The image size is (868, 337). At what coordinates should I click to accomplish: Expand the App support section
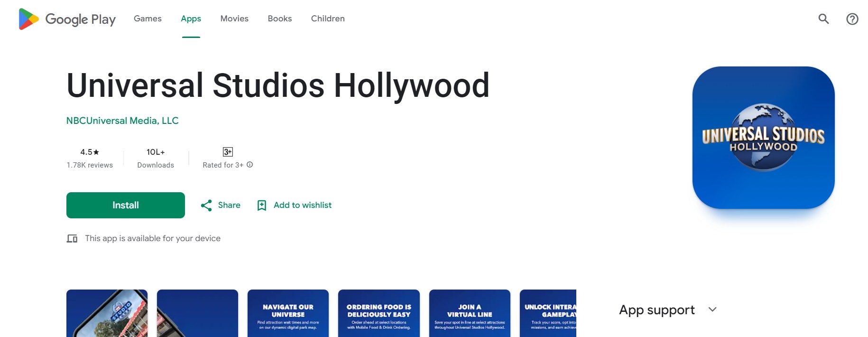[668, 310]
